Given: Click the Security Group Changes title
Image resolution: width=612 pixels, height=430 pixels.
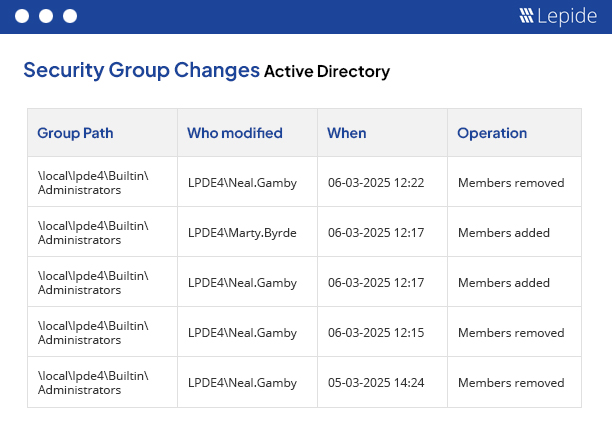Looking at the screenshot, I should pos(141,70).
